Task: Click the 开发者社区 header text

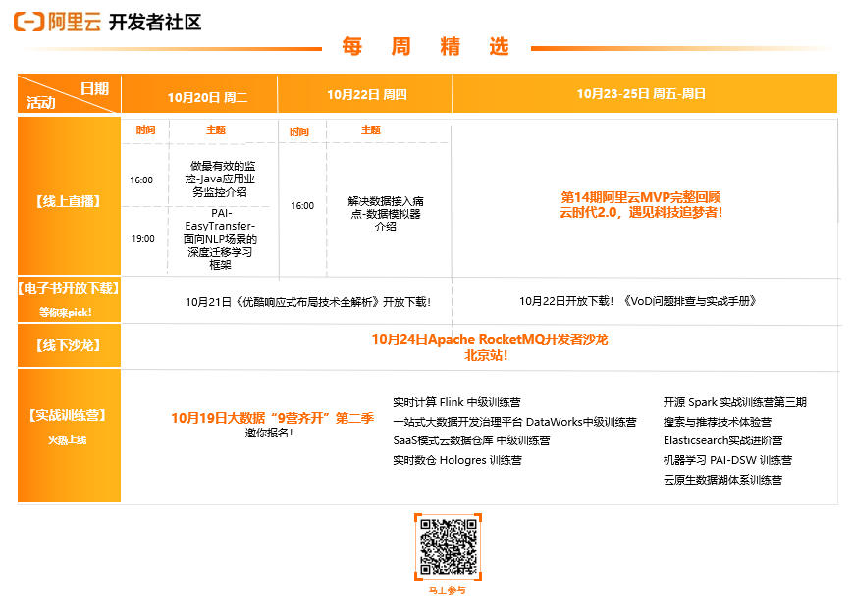Action: [155, 23]
